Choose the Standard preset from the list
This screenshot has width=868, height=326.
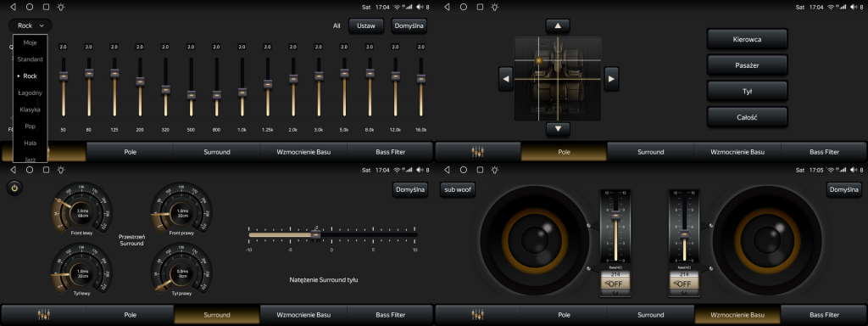pyautogui.click(x=30, y=59)
